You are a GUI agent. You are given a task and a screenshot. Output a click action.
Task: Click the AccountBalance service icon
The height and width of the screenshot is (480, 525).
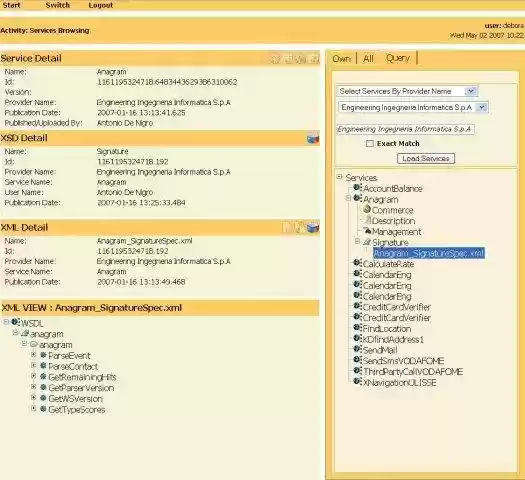pyautogui.click(x=357, y=188)
